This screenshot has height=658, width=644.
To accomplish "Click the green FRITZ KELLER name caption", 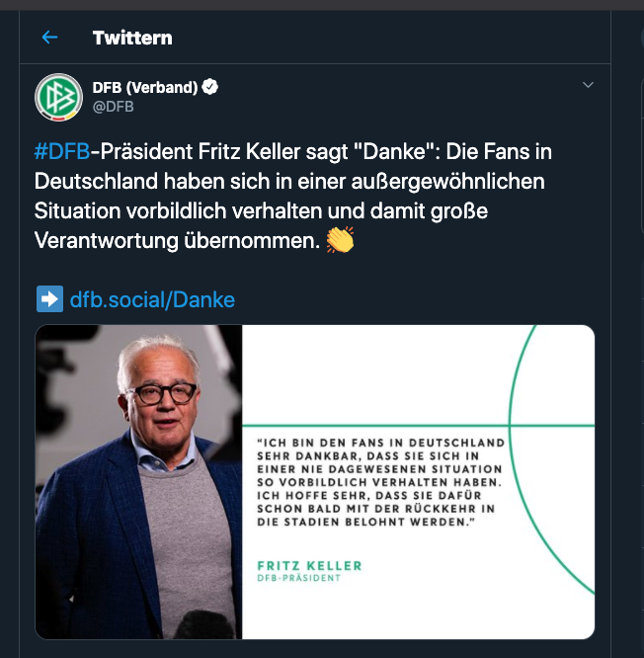I will (308, 566).
